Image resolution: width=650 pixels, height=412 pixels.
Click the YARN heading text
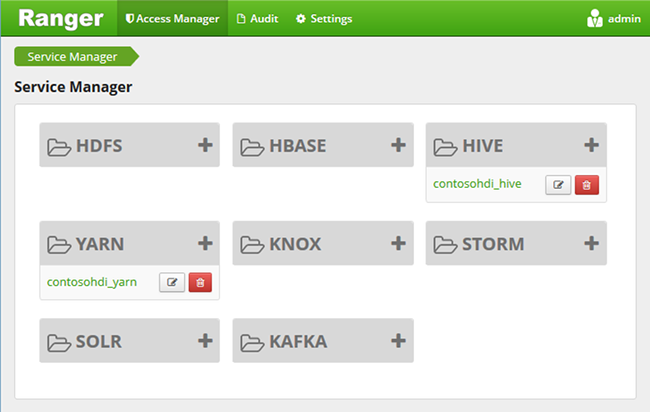click(100, 244)
